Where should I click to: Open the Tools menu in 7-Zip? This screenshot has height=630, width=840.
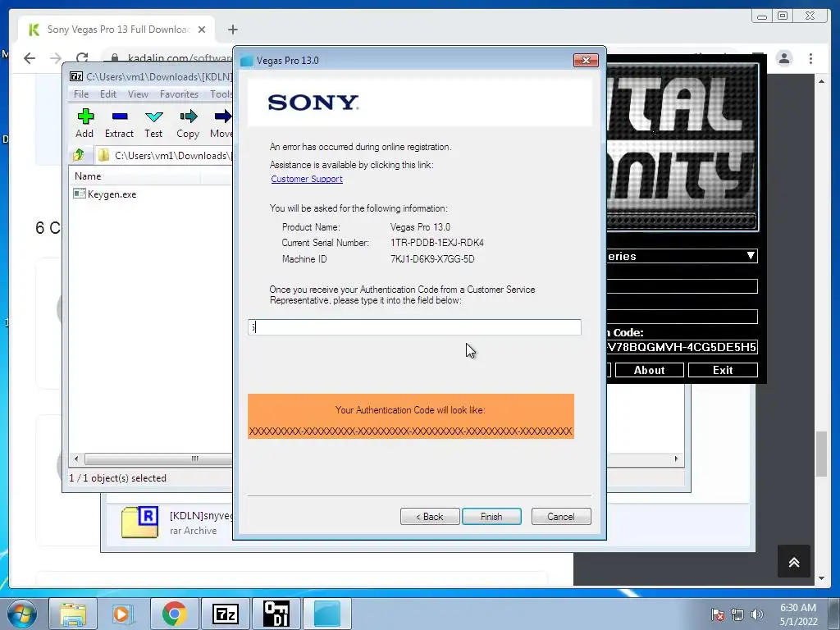tap(221, 94)
